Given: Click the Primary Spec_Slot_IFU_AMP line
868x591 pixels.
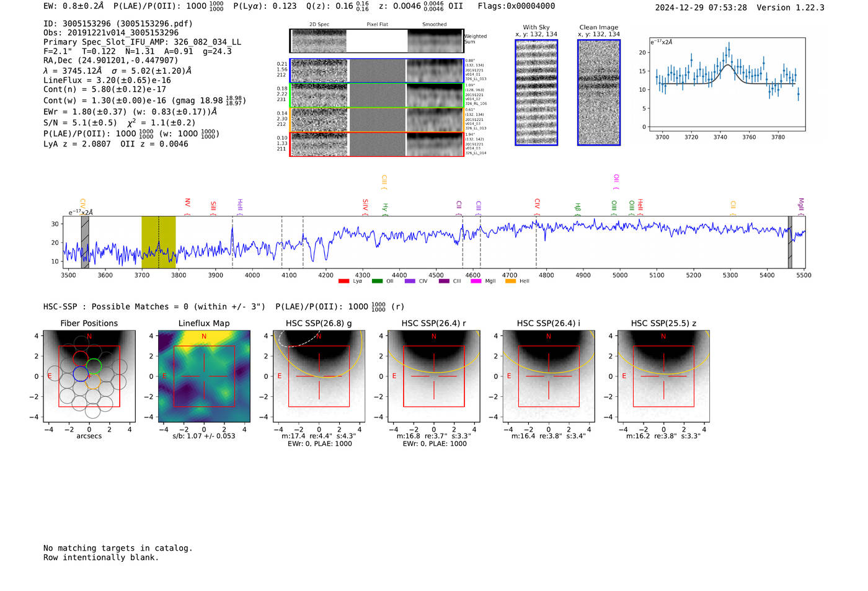Looking at the screenshot, I should point(143,42).
